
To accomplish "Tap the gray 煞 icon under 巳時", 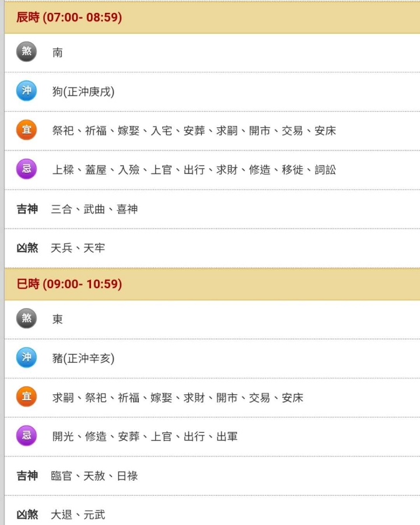I will (26, 318).
